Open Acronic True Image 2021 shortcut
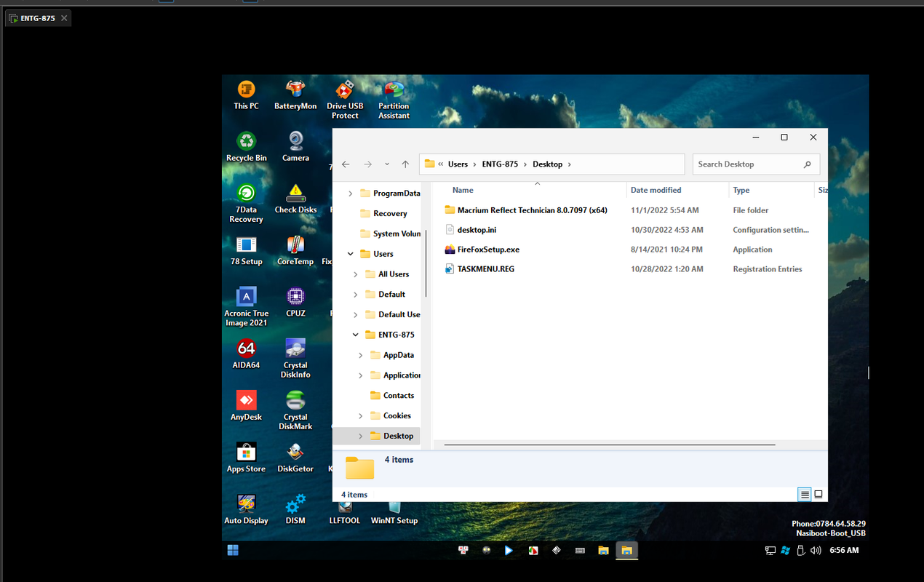Image resolution: width=924 pixels, height=582 pixels. tap(246, 307)
